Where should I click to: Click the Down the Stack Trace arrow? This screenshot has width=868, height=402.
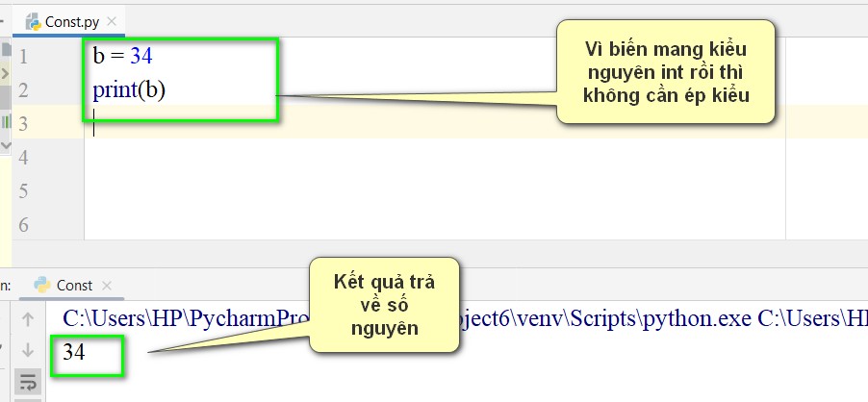[x=28, y=350]
